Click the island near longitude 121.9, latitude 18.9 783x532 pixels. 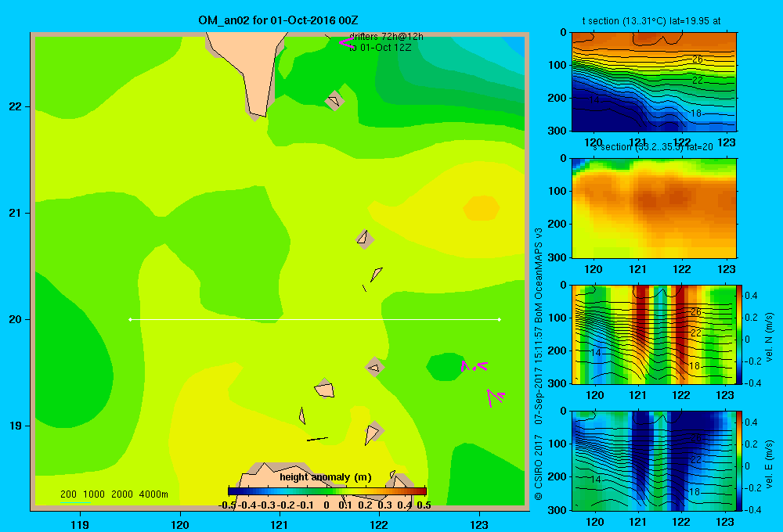373,433
